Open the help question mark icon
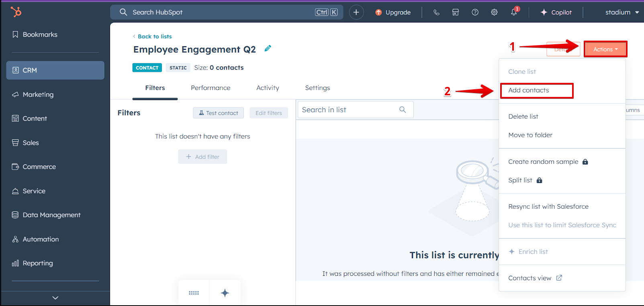The height and width of the screenshot is (306, 644). 475,12
